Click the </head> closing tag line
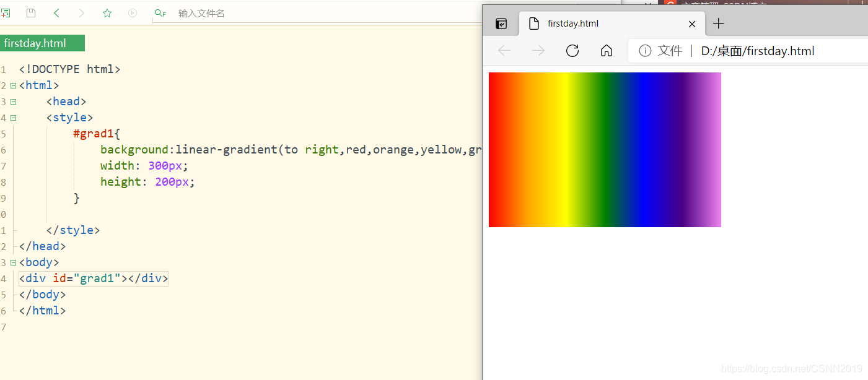This screenshot has height=380, width=868. tap(42, 246)
